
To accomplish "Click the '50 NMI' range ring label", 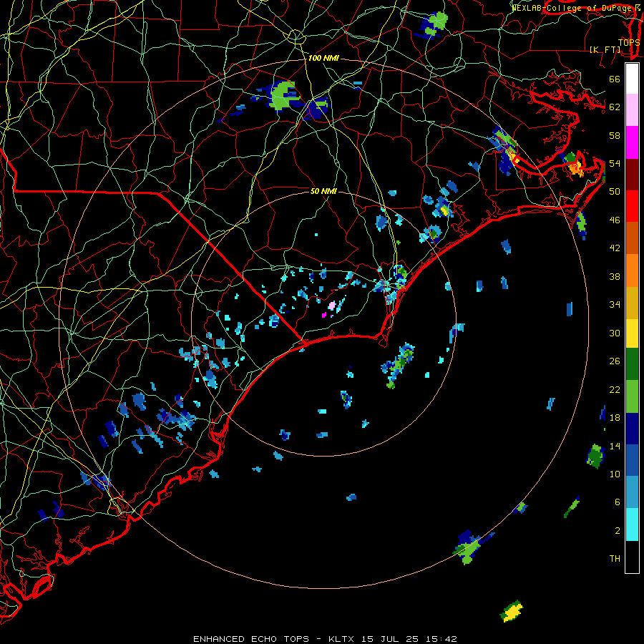I will pos(323,191).
